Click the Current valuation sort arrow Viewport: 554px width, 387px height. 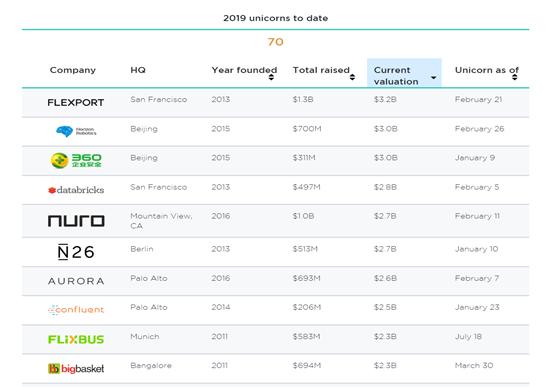pos(434,77)
